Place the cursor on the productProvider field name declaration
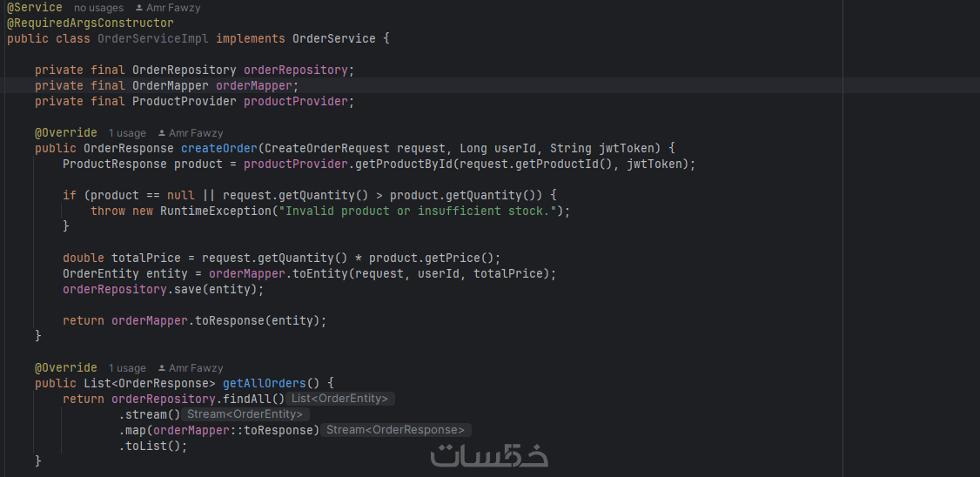This screenshot has height=477, width=980. click(x=296, y=101)
